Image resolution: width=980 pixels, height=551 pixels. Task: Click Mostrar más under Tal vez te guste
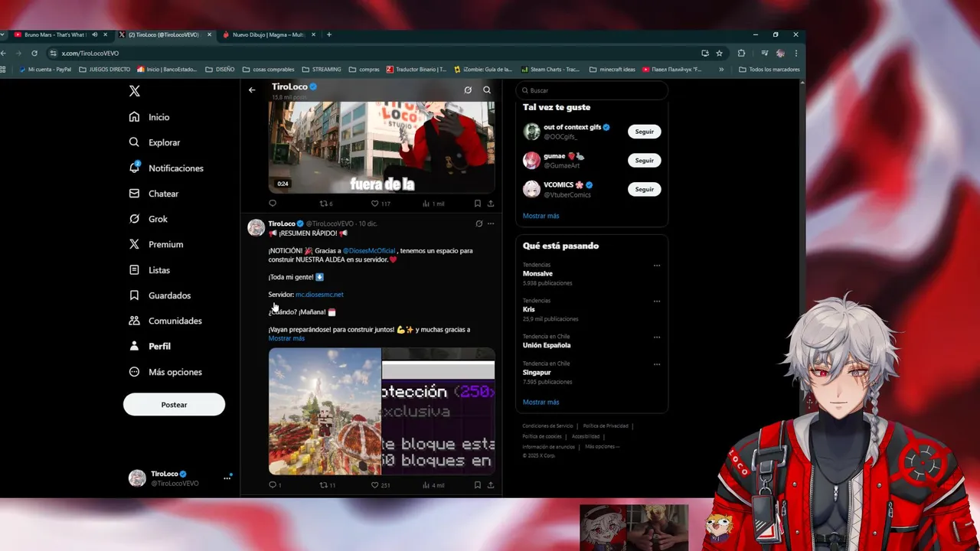pyautogui.click(x=541, y=216)
